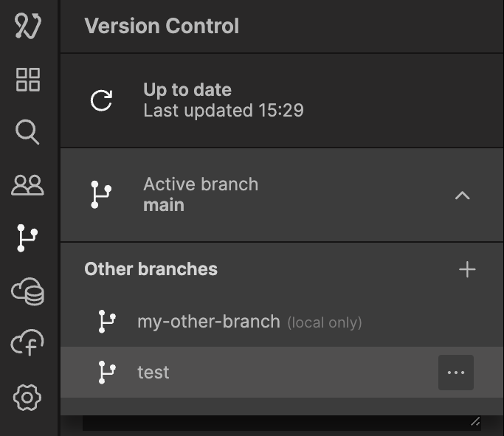Viewport: 504px width, 436px height.
Task: Open the cloud functions sidebar icon
Action: [27, 344]
